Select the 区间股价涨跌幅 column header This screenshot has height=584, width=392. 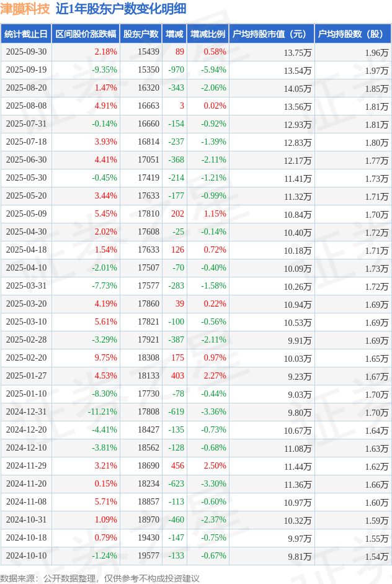85,34
